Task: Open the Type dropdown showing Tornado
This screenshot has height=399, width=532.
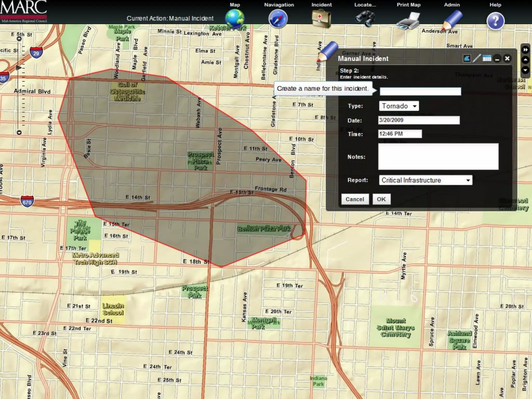Action: coord(399,106)
